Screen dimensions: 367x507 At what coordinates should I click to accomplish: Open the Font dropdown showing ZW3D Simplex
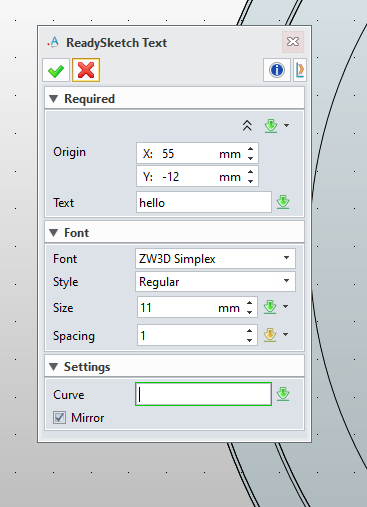click(x=215, y=259)
